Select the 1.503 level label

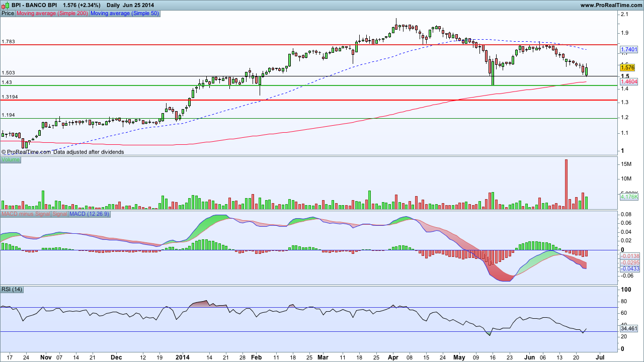coord(9,73)
